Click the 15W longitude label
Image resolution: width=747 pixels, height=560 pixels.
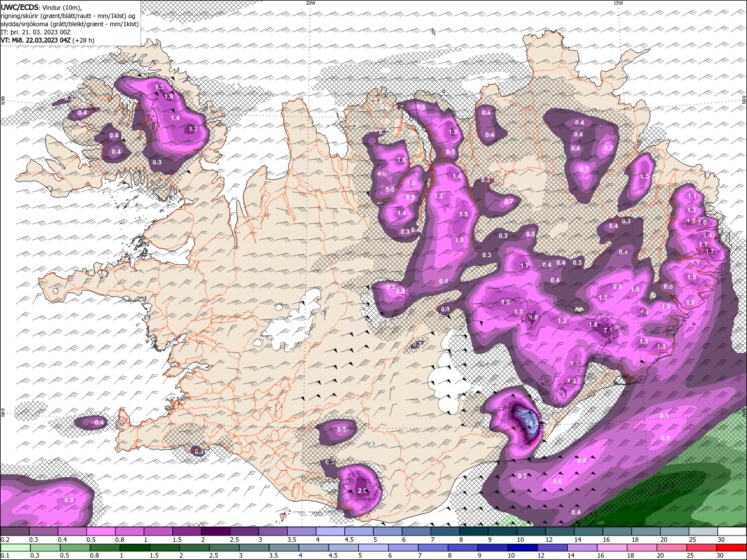coord(618,3)
